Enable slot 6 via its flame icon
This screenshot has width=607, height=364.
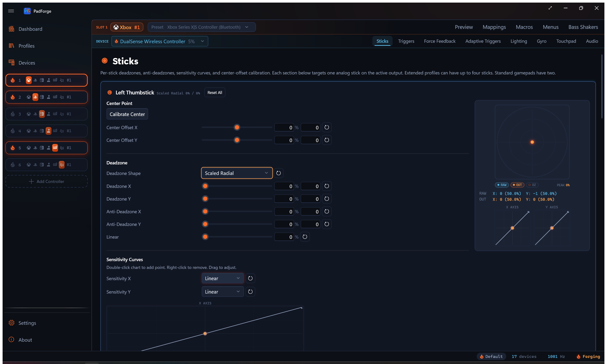[13, 165]
